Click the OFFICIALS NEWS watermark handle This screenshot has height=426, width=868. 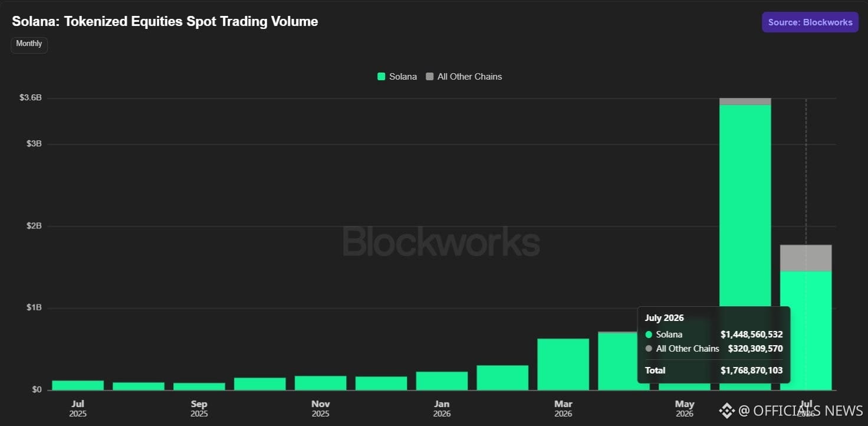tap(801, 411)
